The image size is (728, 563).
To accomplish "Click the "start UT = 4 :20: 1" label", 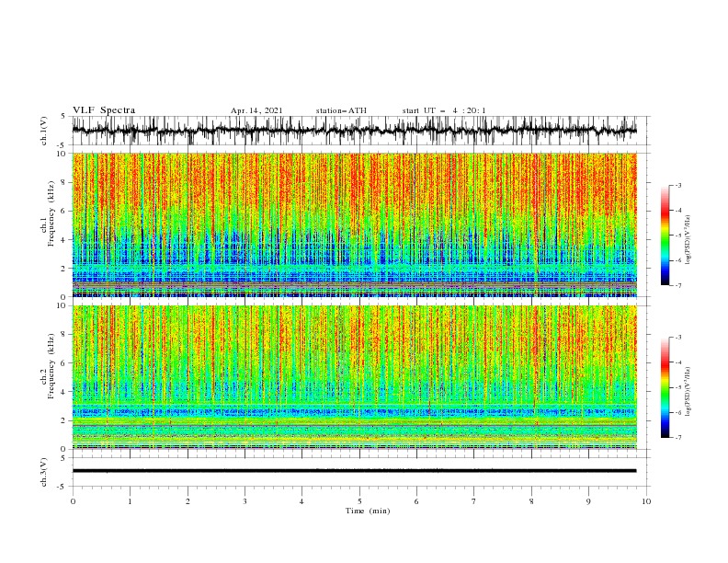I will point(444,110).
